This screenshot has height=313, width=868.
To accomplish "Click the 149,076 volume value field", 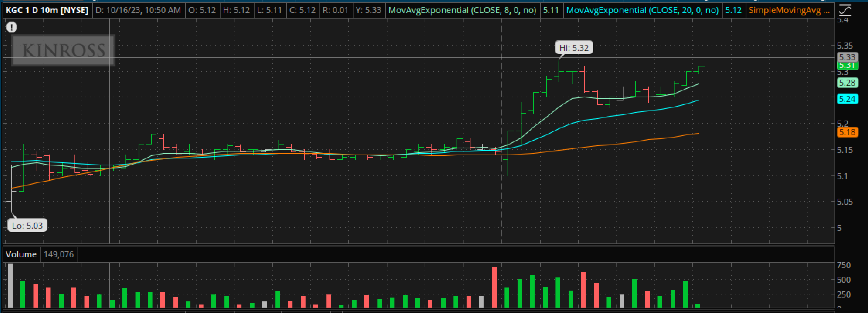I will click(59, 254).
